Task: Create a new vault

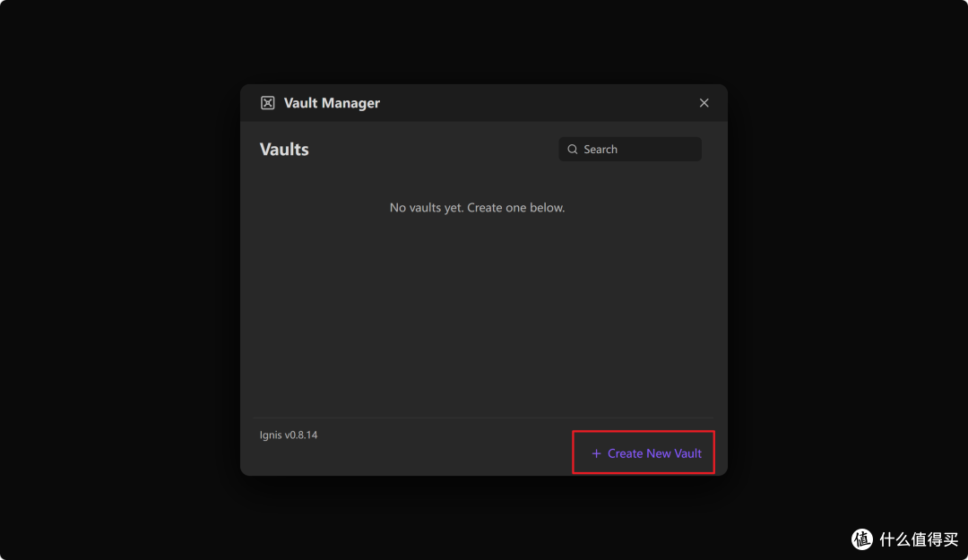Action: (x=646, y=453)
